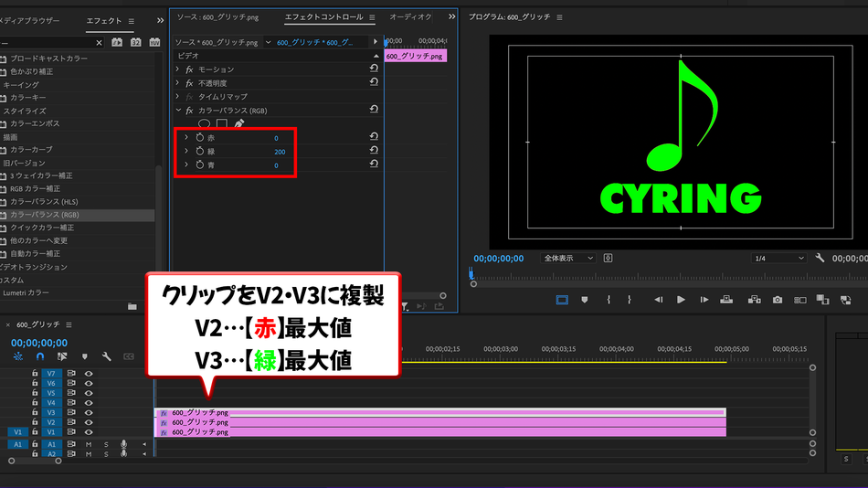This screenshot has height=488, width=868.
Task: Open the 全体表示 zoom dropdown
Action: [567, 258]
